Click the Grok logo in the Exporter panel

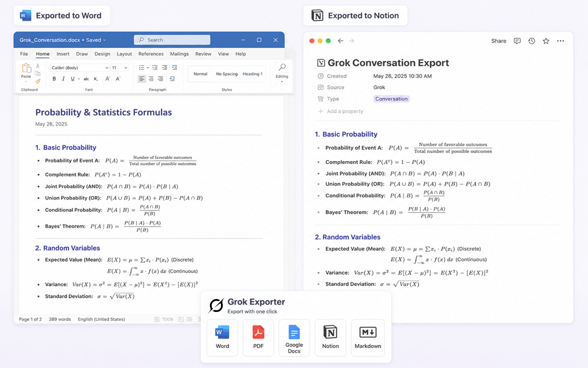coord(216,305)
